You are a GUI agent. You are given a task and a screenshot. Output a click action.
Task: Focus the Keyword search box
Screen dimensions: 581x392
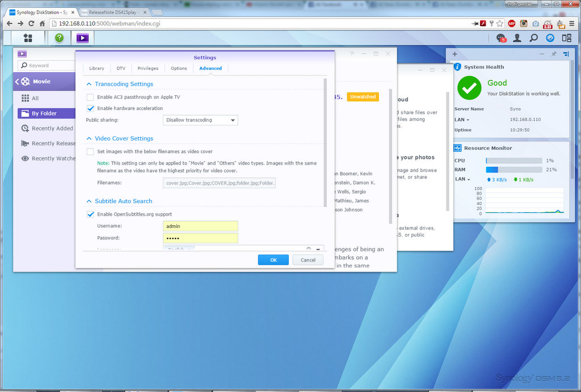47,66
